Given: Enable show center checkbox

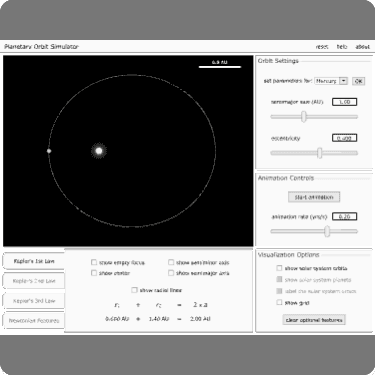Looking at the screenshot, I should click(x=94, y=273).
